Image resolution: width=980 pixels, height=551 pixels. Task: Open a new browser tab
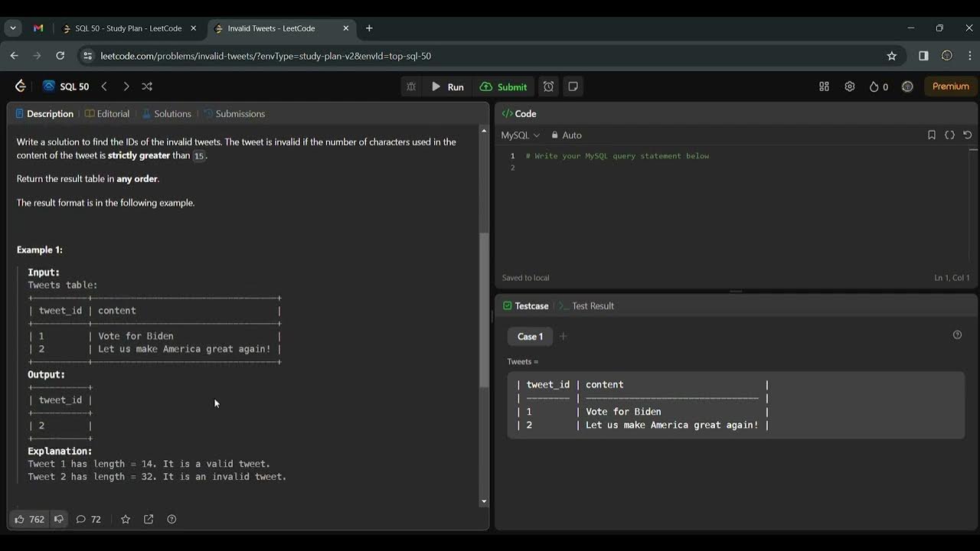tap(369, 28)
